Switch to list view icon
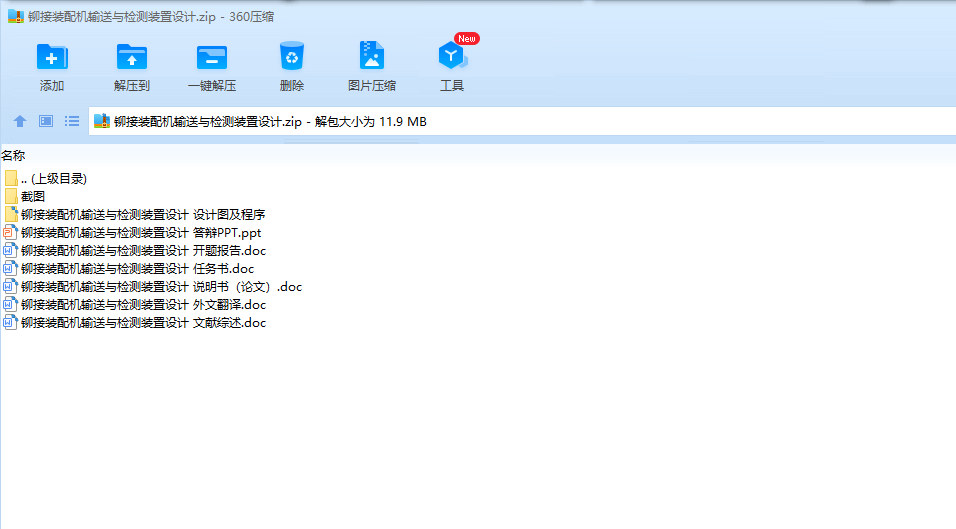The image size is (956, 529). 72,121
